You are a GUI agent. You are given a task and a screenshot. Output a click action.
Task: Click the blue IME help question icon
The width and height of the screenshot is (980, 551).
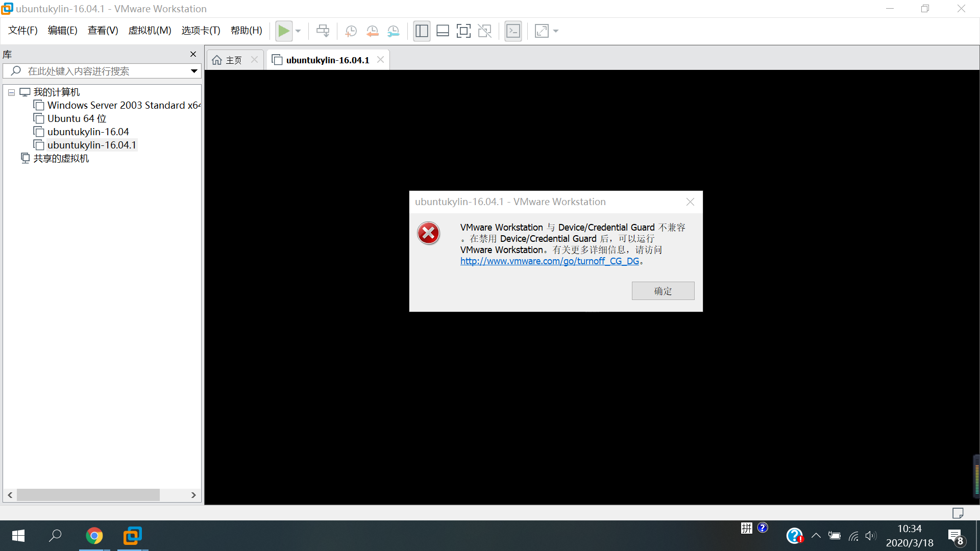(763, 528)
